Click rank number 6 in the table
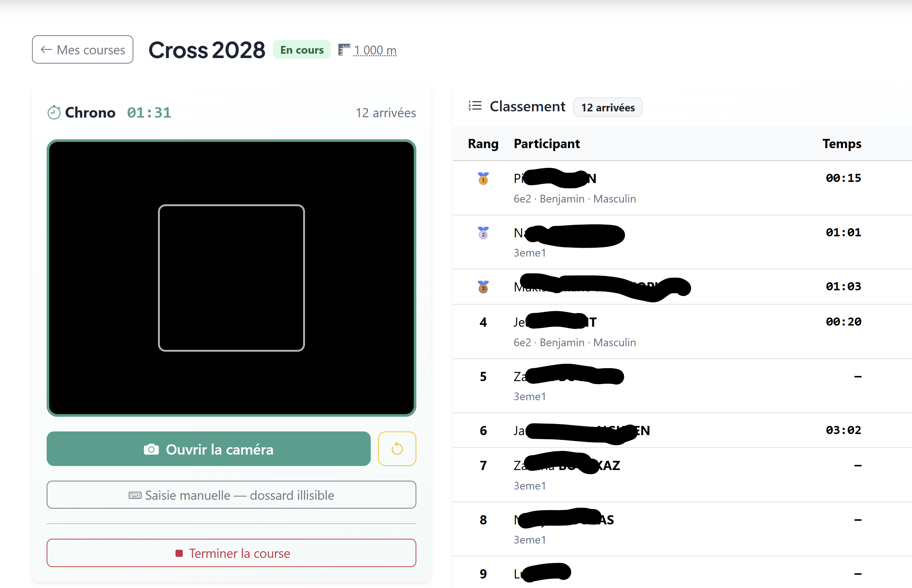The image size is (912, 588). coord(483,431)
